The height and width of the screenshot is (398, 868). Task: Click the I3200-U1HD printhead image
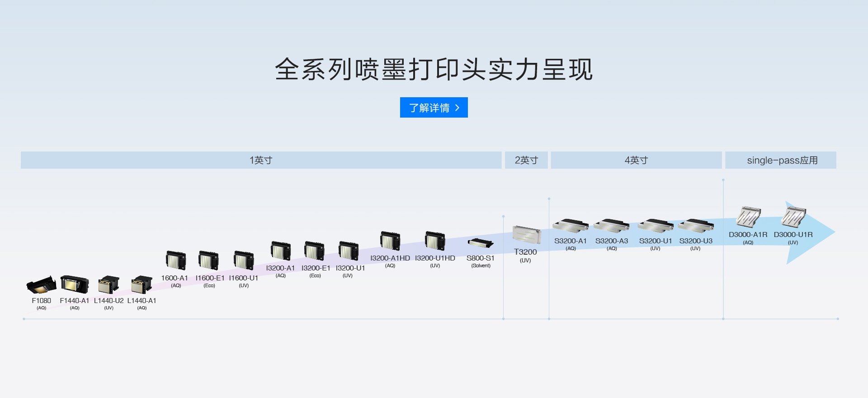(435, 241)
